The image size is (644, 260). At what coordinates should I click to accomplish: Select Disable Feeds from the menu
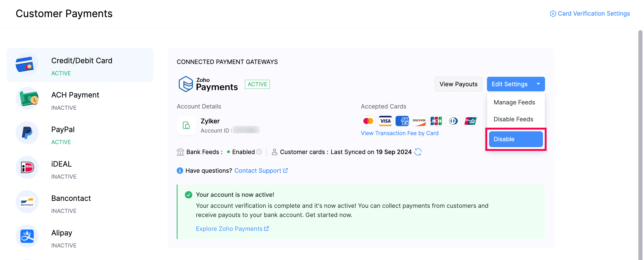pos(513,119)
